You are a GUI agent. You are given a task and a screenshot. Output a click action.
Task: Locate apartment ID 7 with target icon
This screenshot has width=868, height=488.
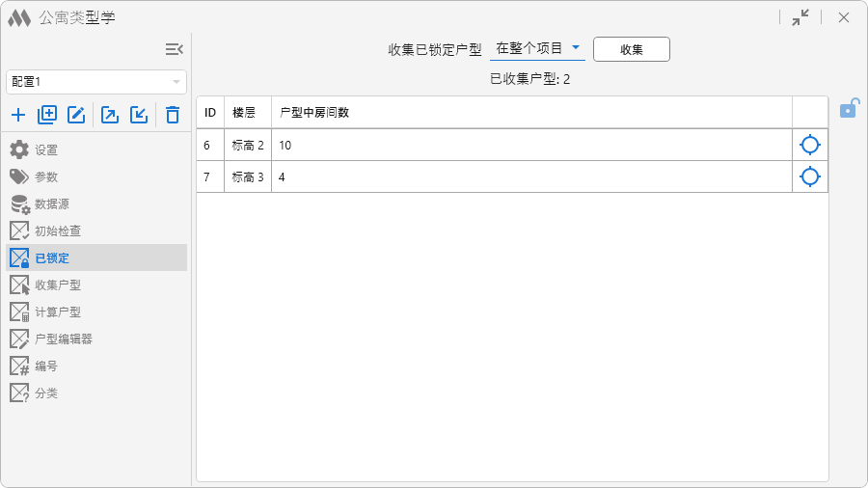(x=810, y=176)
